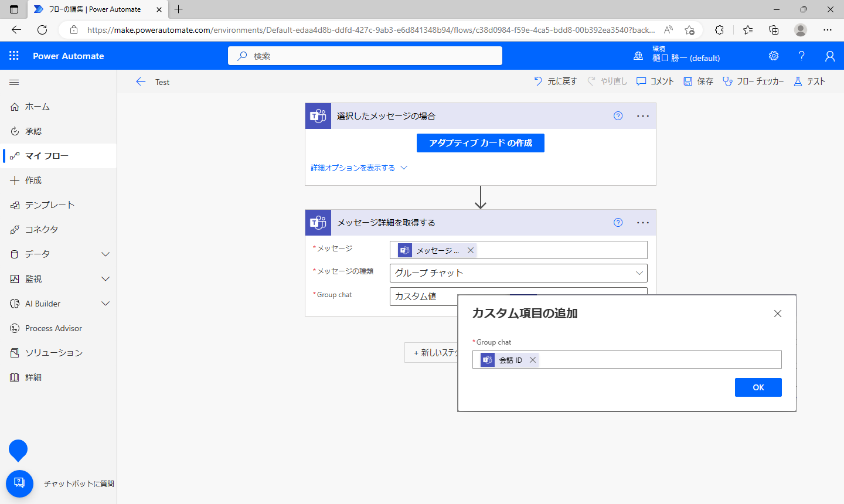Open a new browser tab
The width and height of the screenshot is (844, 504).
click(179, 9)
